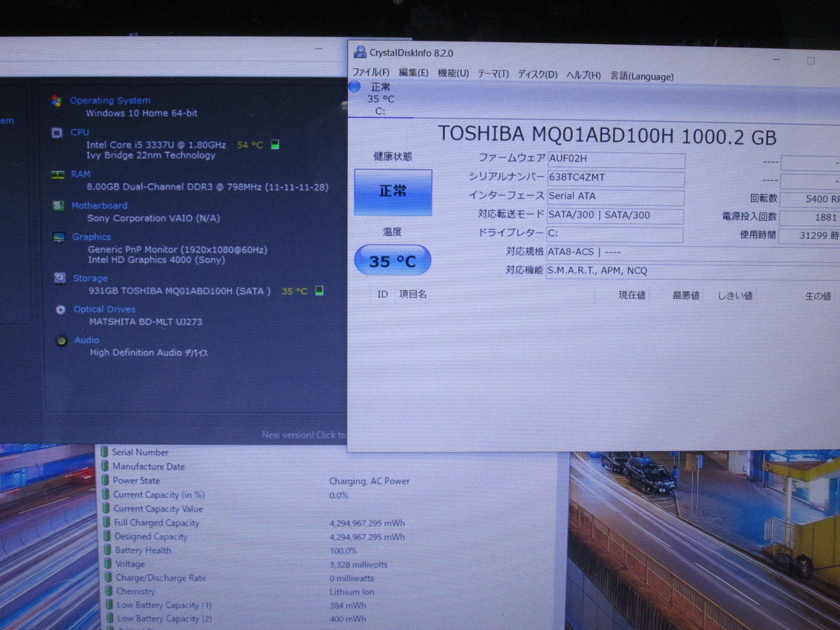Click the Storage hard drive icon
This screenshot has height=630, width=840.
[60, 278]
